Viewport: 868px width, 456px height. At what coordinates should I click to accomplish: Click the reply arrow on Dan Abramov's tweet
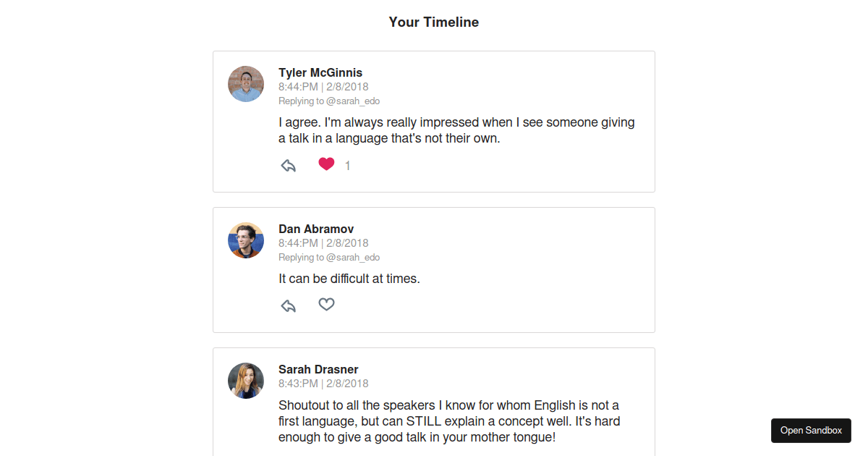coord(288,305)
